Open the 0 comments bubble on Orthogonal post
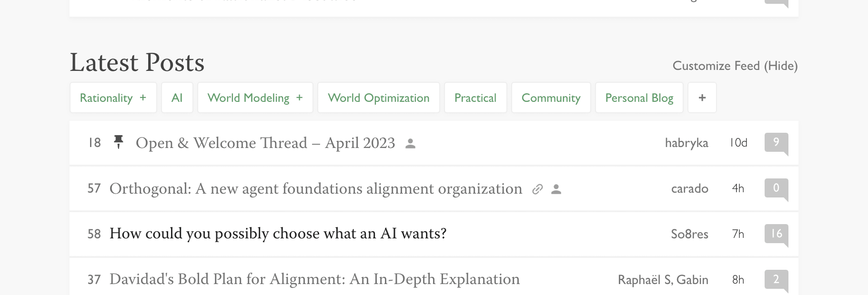The width and height of the screenshot is (868, 295). coord(776,188)
